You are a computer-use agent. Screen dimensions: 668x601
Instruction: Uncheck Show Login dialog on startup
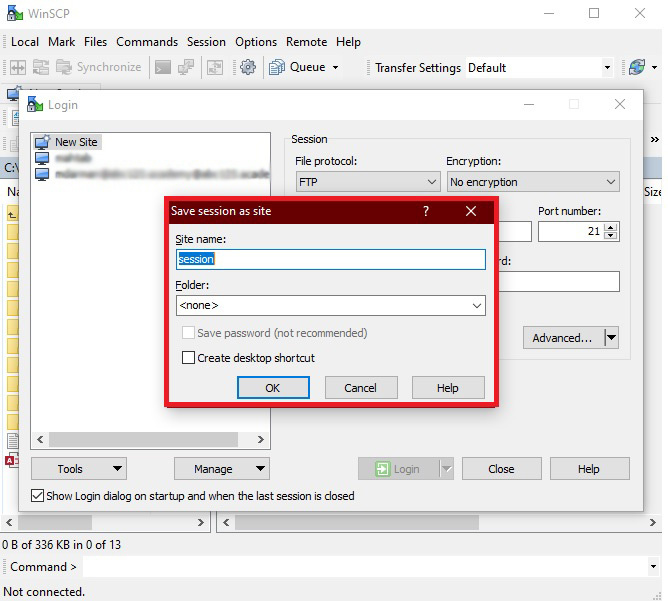coord(38,496)
